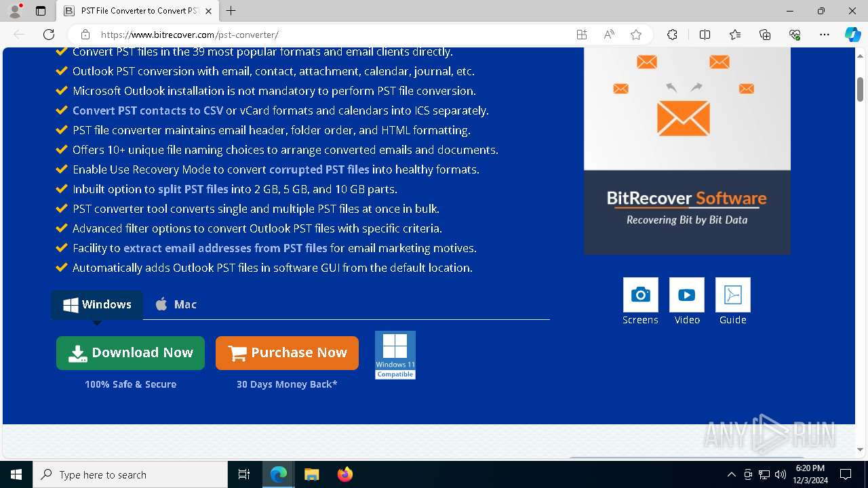868x488 pixels.
Task: Open Copilot sidebar
Action: click(x=852, y=35)
